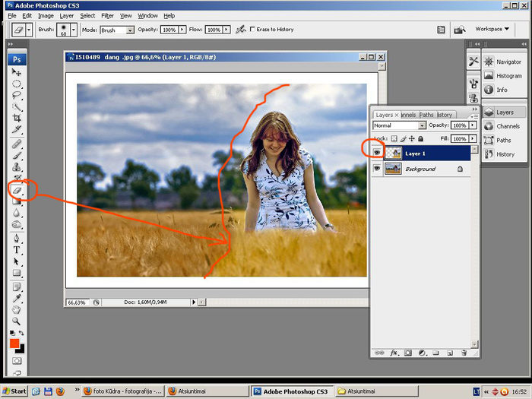Image resolution: width=532 pixels, height=399 pixels.
Task: Choose the Lasso tool
Action: point(17,95)
